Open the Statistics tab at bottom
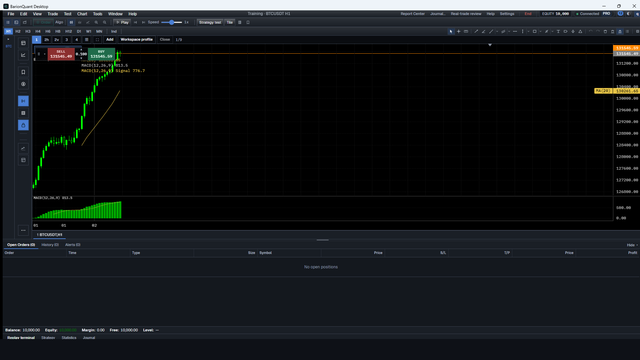Viewport: 640px width, 360px height. (69, 338)
